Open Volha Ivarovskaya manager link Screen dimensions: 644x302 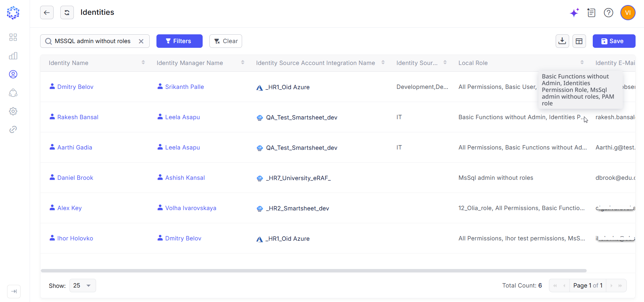click(x=191, y=208)
